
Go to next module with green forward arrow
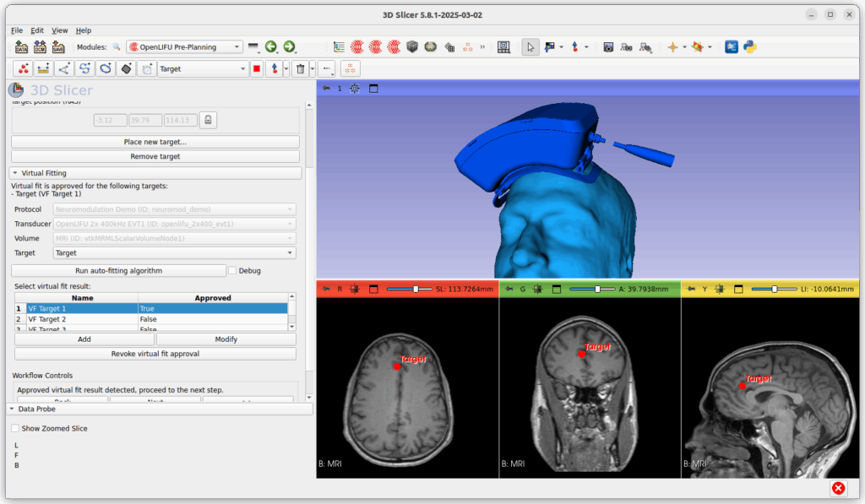coord(289,47)
